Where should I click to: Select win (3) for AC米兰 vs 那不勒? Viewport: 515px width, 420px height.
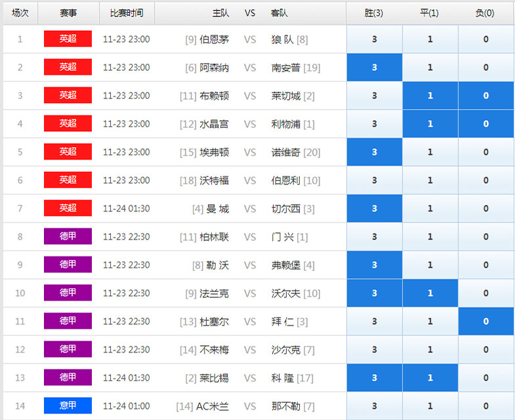375,406
